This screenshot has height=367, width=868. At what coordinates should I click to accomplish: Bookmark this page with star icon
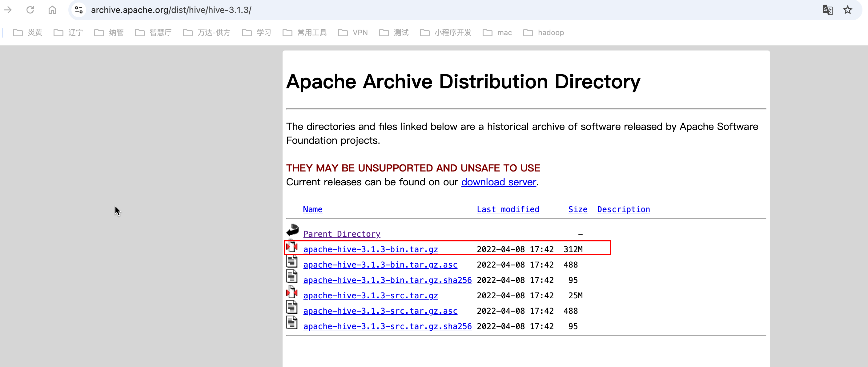(847, 10)
